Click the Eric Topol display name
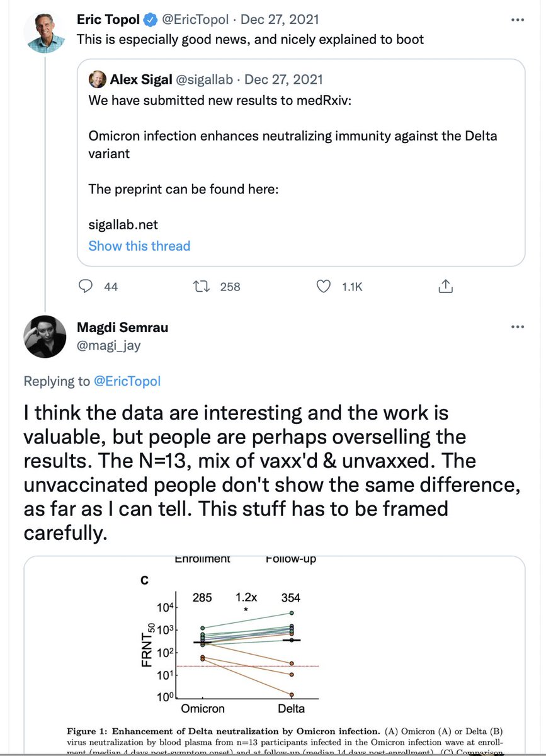 point(108,20)
